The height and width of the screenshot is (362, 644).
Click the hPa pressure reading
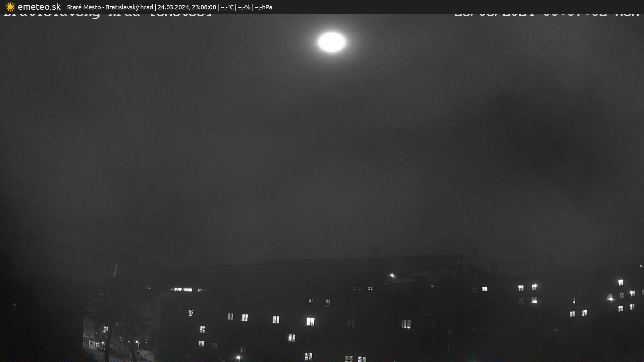point(263,7)
